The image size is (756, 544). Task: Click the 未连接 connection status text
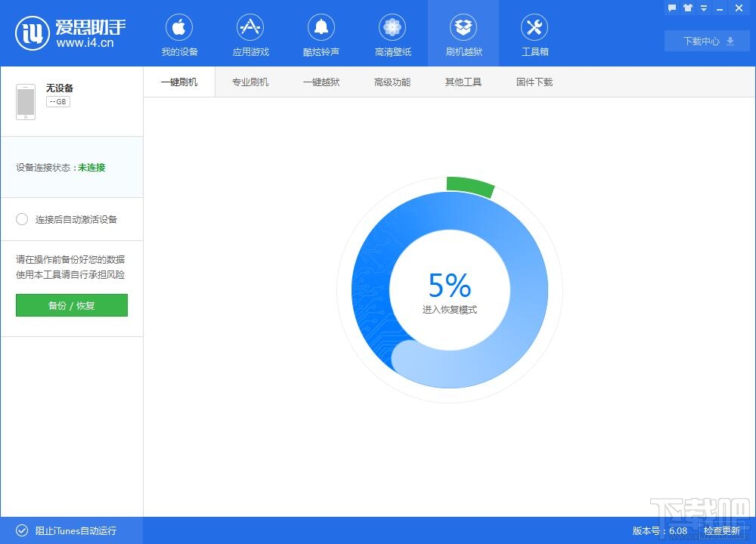91,167
